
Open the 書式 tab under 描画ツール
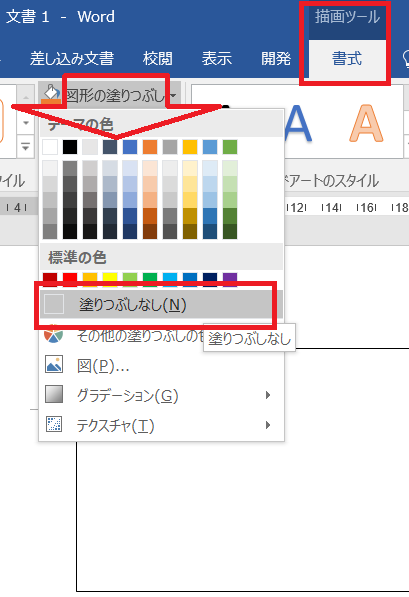coord(347,59)
